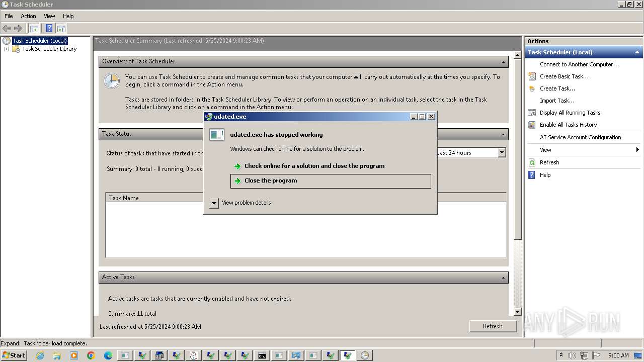Image resolution: width=644 pixels, height=362 pixels.
Task: Open the Help menu in menu bar
Action: pos(68,16)
